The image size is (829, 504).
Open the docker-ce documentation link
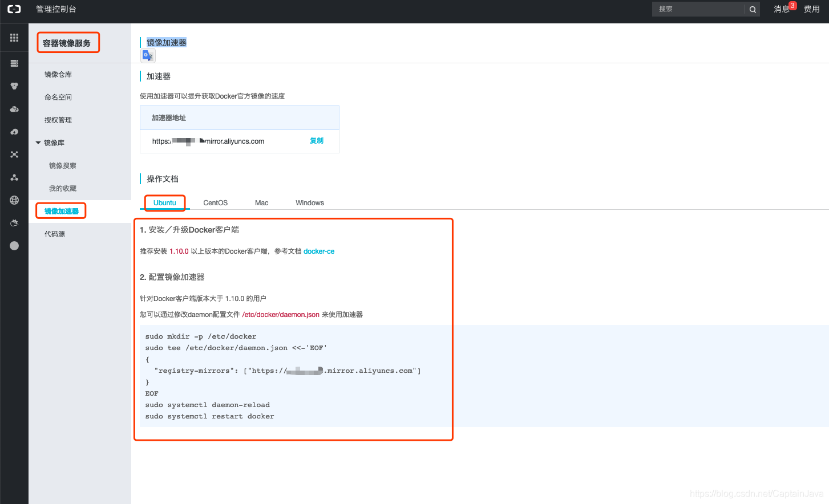[x=319, y=251]
